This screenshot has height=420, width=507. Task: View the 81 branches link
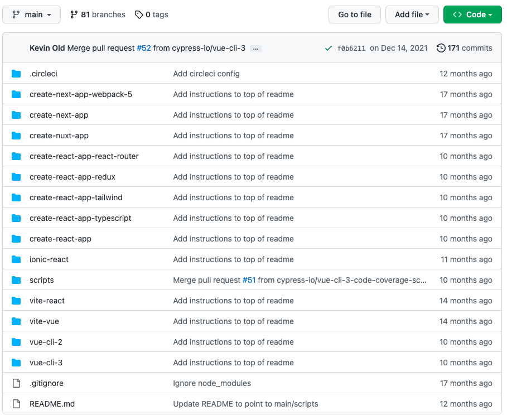(98, 15)
